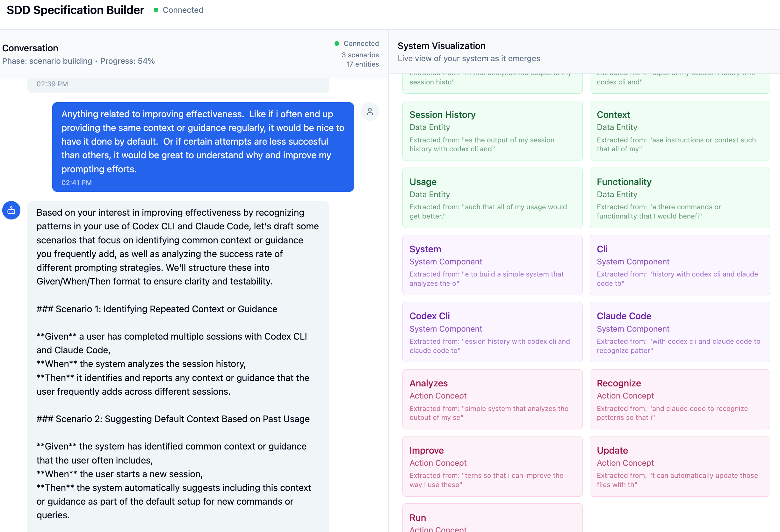Viewport: 780px width, 532px height.
Task: Click the '3 scenarios' counter text
Action: [x=360, y=55]
